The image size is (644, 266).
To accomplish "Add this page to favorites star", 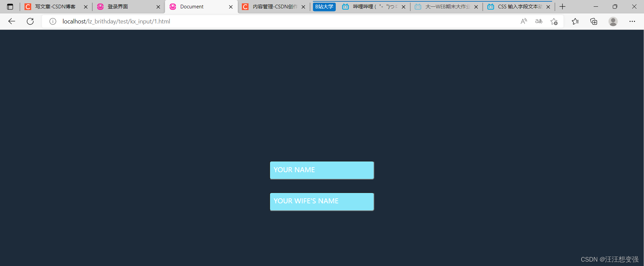I will (x=554, y=21).
